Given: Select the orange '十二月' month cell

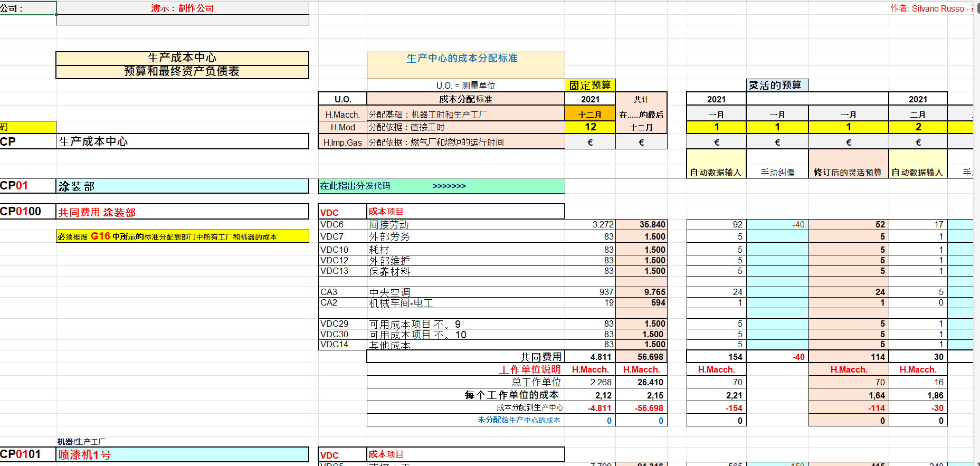Looking at the screenshot, I should [x=590, y=115].
